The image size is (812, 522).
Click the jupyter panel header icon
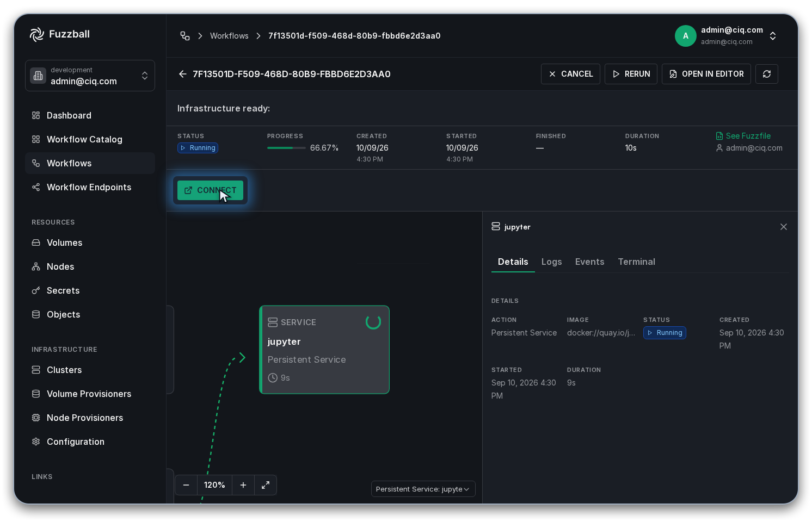click(496, 226)
